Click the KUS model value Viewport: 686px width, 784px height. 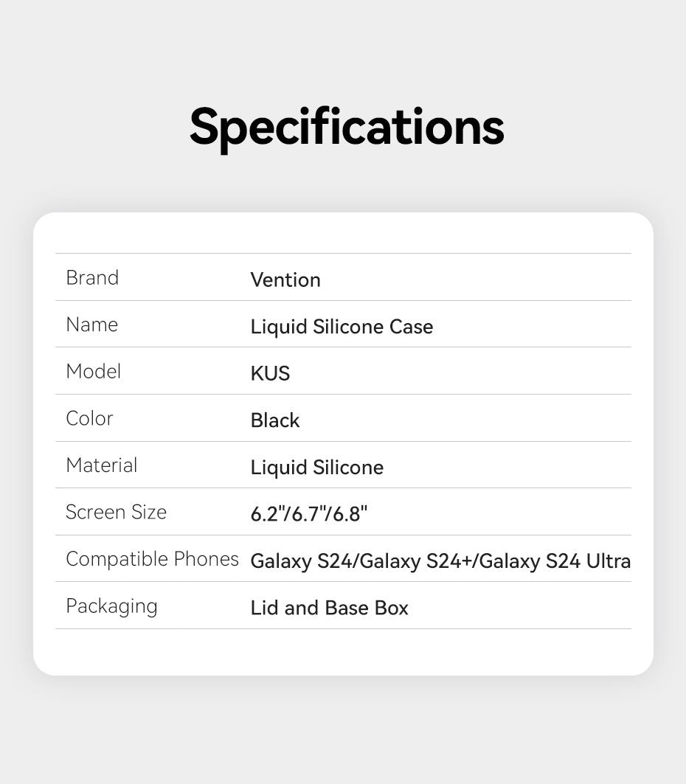click(270, 373)
